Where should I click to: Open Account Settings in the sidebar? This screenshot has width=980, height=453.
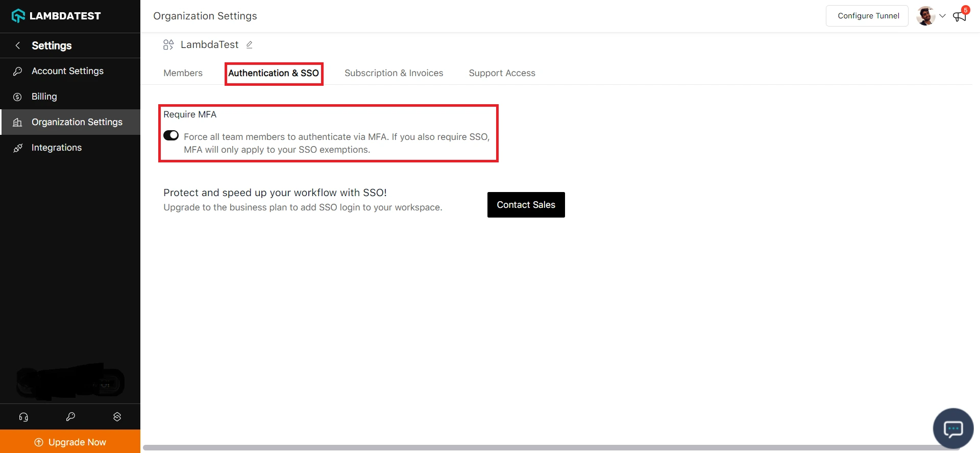[67, 71]
